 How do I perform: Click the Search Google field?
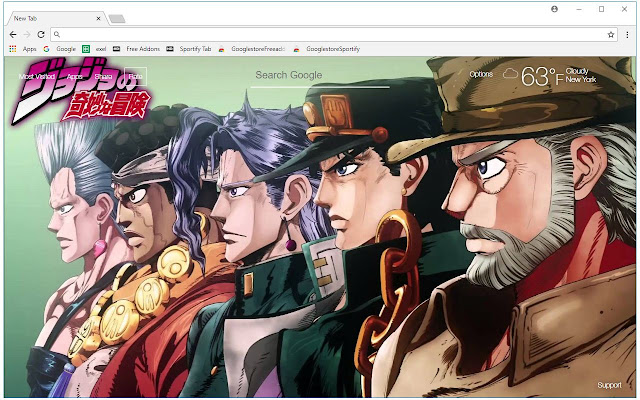(x=320, y=76)
